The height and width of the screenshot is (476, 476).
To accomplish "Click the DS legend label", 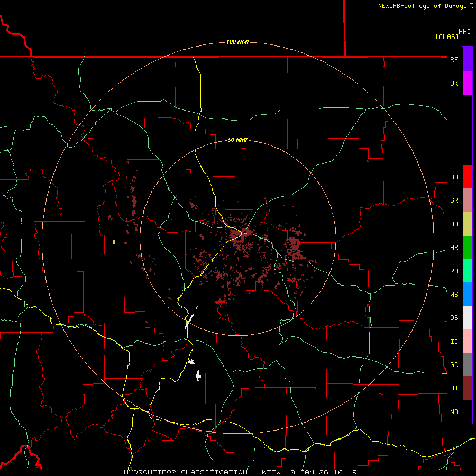I will click(x=454, y=318).
